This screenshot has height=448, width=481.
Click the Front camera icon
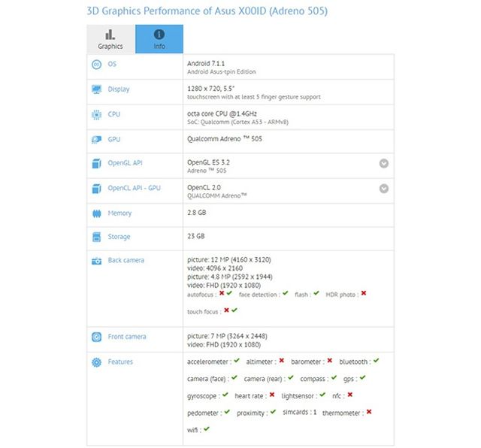click(x=97, y=338)
